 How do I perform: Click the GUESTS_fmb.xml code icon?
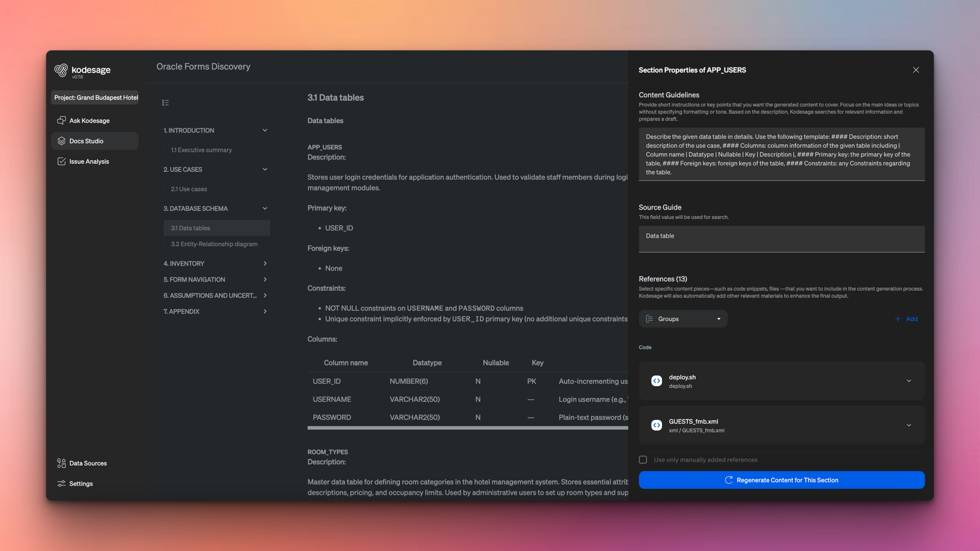tap(657, 425)
